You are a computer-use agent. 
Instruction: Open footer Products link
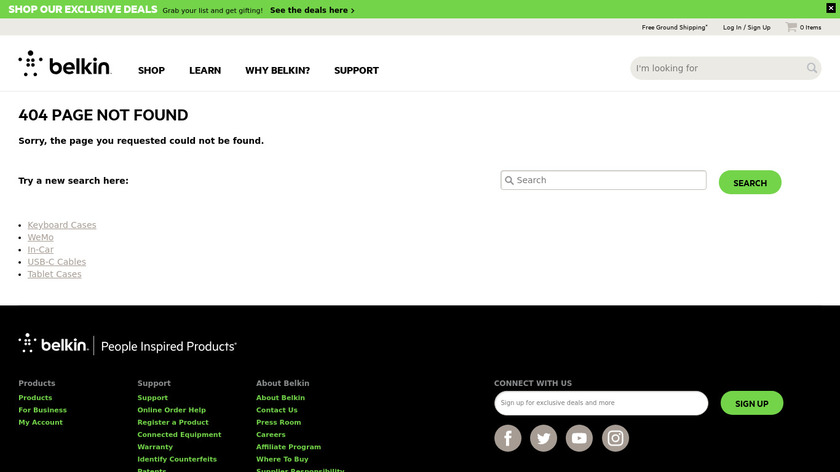coord(35,398)
